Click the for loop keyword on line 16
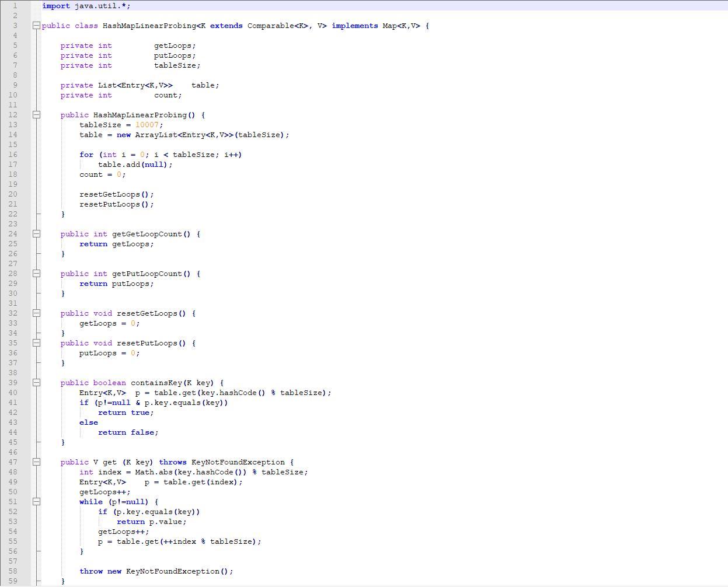Screen dimensions: 728x587 pyautogui.click(x=85, y=155)
